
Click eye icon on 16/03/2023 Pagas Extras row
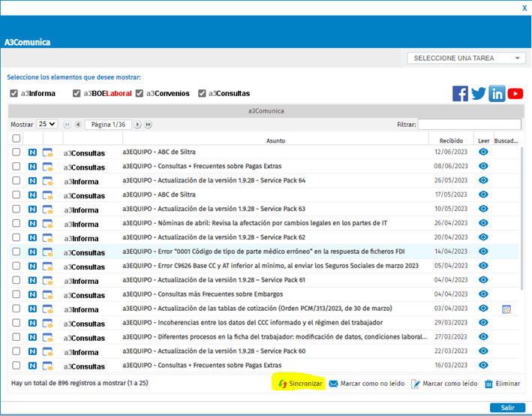click(483, 365)
